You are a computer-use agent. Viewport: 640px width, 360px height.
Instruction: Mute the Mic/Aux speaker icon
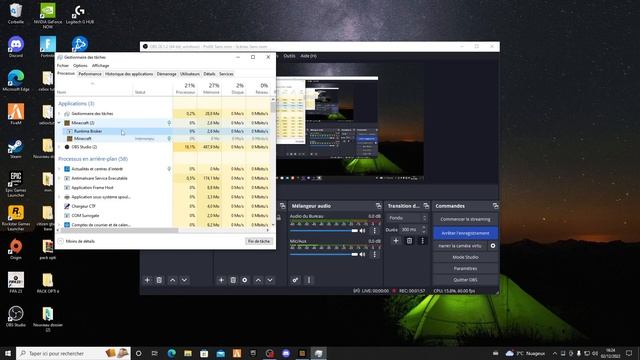(x=362, y=254)
